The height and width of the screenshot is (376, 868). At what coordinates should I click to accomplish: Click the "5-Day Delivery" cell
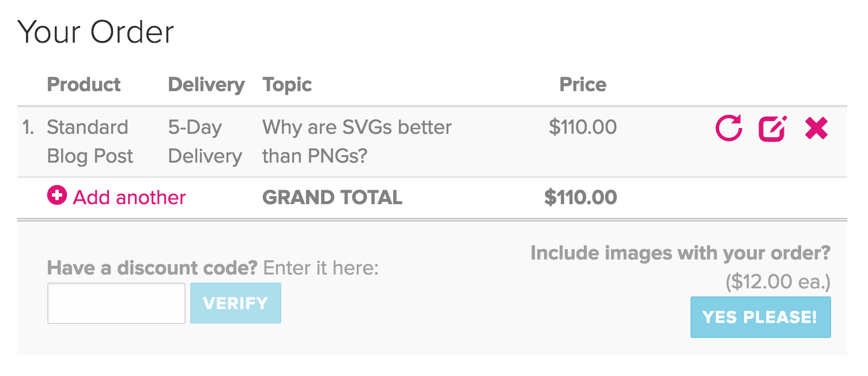pos(205,141)
